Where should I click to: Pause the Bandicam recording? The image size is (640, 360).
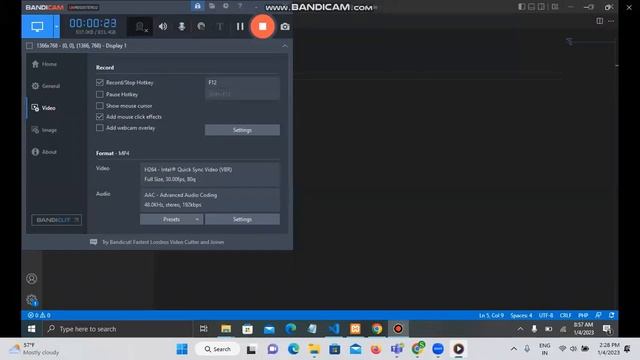(x=240, y=27)
